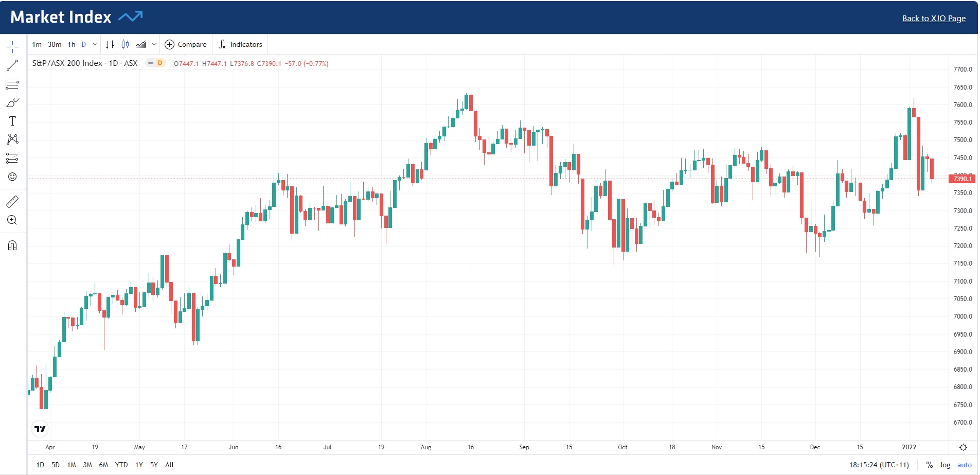
Task: Toggle log scale on price axis
Action: tap(945, 465)
